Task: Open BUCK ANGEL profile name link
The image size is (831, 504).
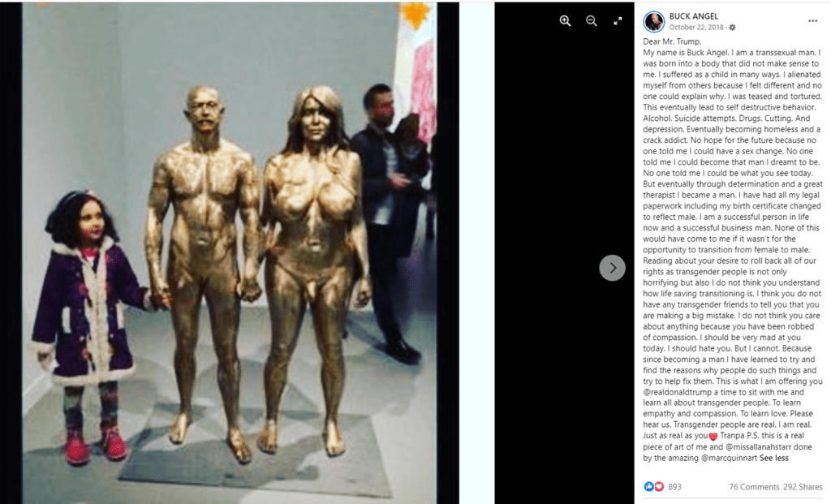Action: [x=693, y=16]
